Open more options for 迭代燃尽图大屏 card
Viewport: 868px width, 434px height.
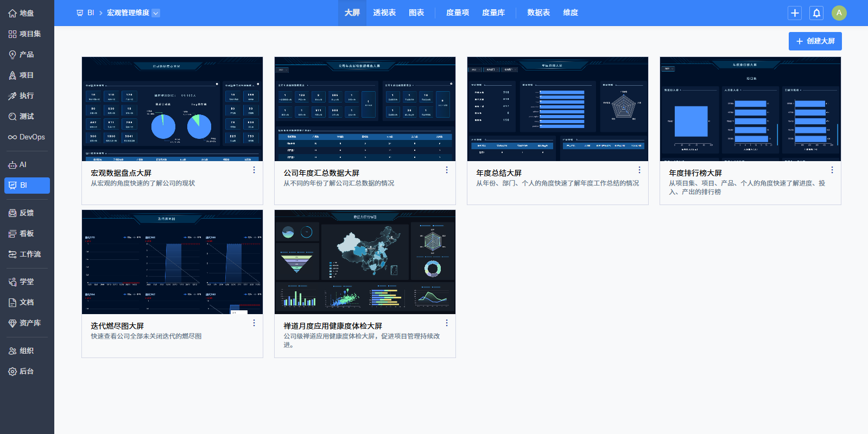(x=254, y=323)
